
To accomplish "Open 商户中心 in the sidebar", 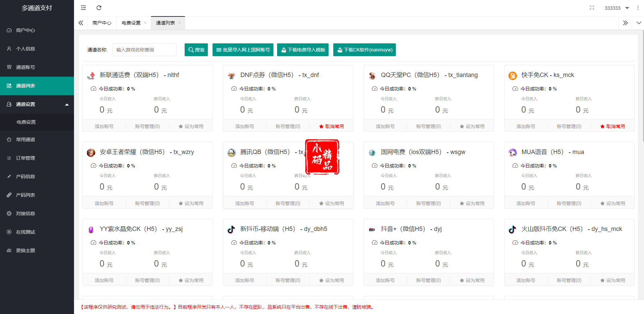I will pos(37,30).
